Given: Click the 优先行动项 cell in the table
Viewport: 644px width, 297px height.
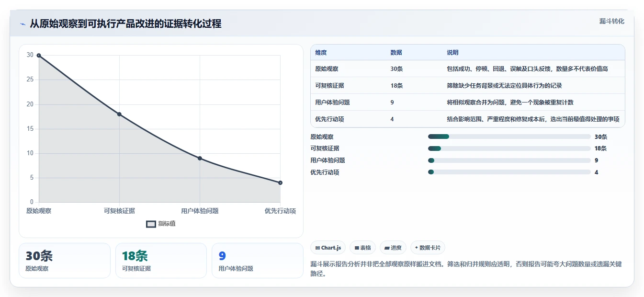Looking at the screenshot, I should click(x=329, y=119).
